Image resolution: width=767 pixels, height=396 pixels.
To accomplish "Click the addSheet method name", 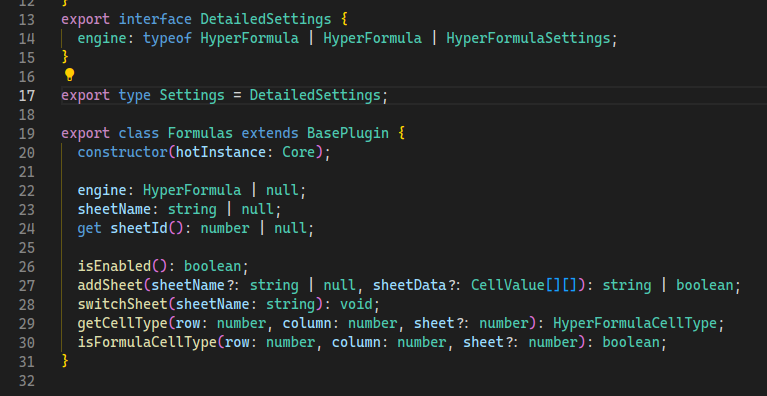I will 111,286.
